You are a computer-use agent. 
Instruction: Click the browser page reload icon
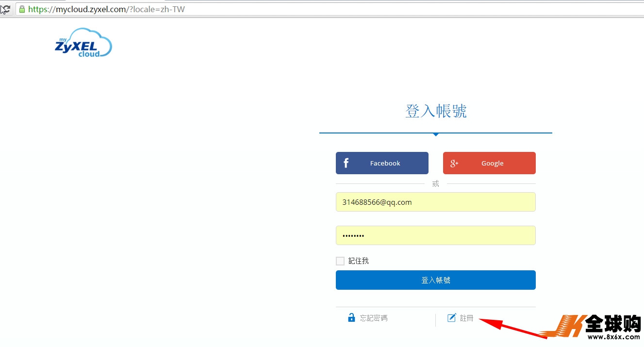[x=6, y=9]
